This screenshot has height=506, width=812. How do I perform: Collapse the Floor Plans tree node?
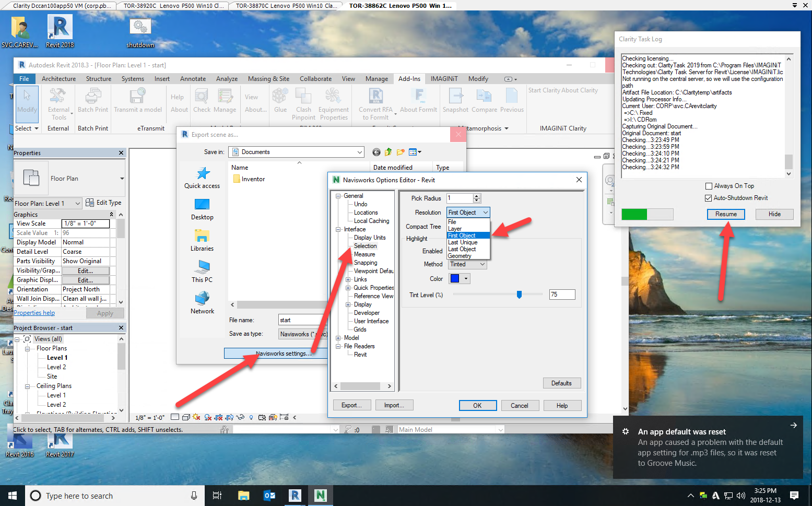27,348
